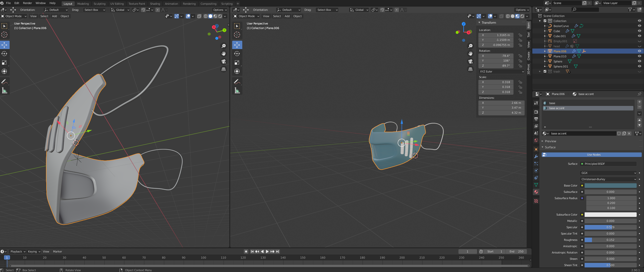Screen dimensions: 644x272
Task: Toggle camera view in left viewport
Action: [x=224, y=61]
